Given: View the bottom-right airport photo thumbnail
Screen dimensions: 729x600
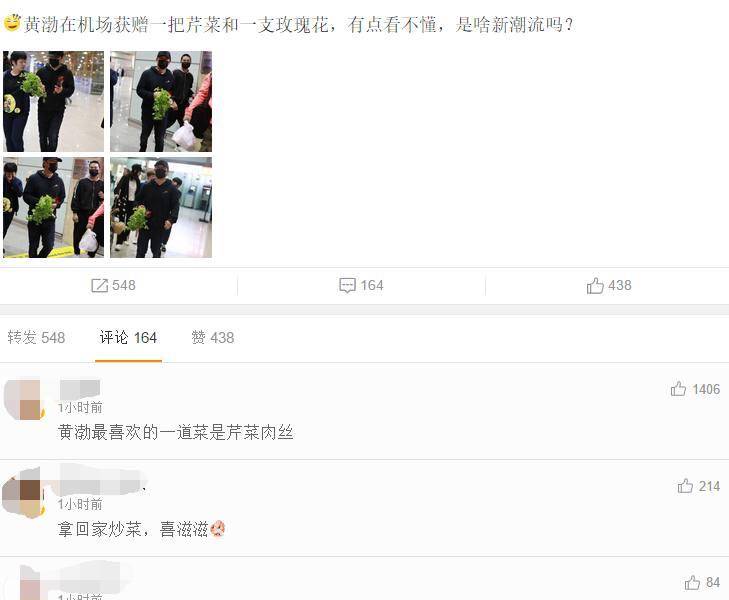Looking at the screenshot, I should pos(161,207).
